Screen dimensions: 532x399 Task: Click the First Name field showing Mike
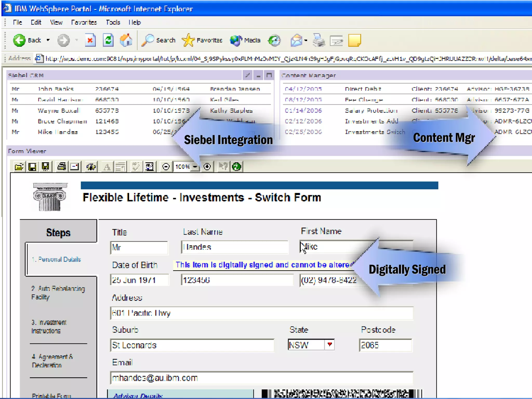(x=356, y=247)
